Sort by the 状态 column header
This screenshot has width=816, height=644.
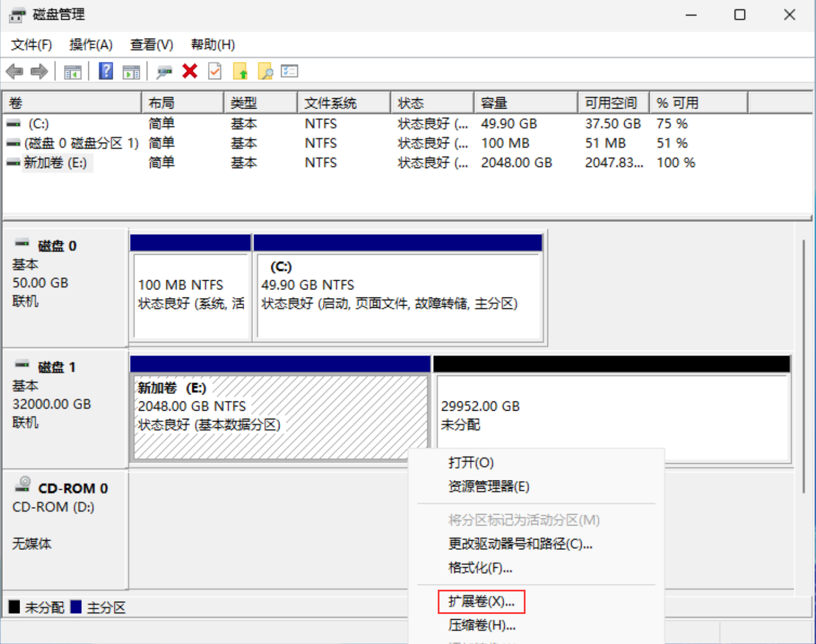tap(433, 103)
